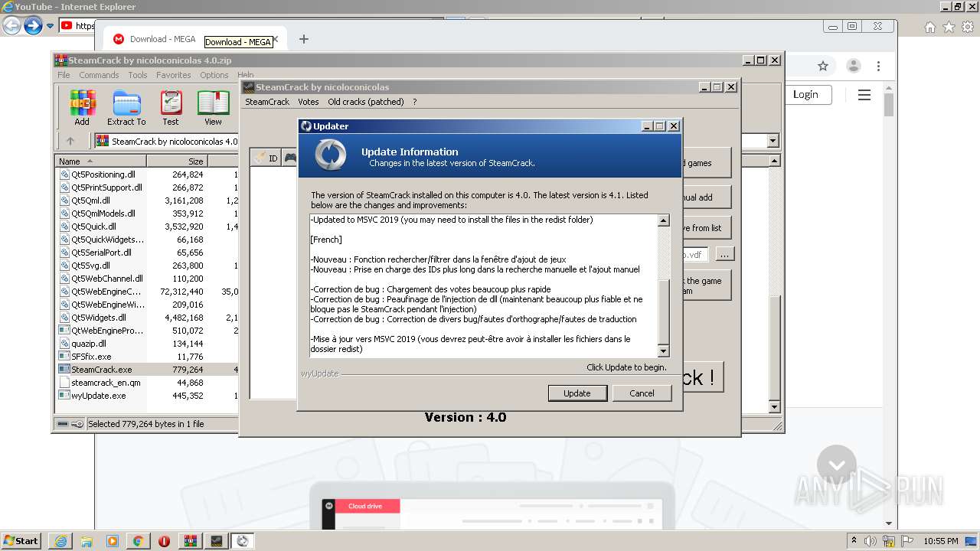Open the MEGA hamburger menu

(x=864, y=95)
